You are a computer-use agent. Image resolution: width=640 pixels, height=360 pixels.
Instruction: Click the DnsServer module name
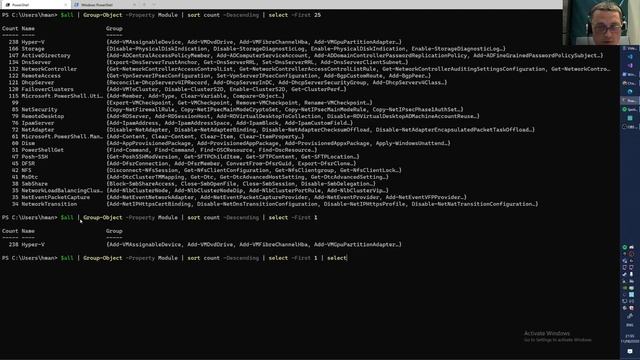coord(36,62)
